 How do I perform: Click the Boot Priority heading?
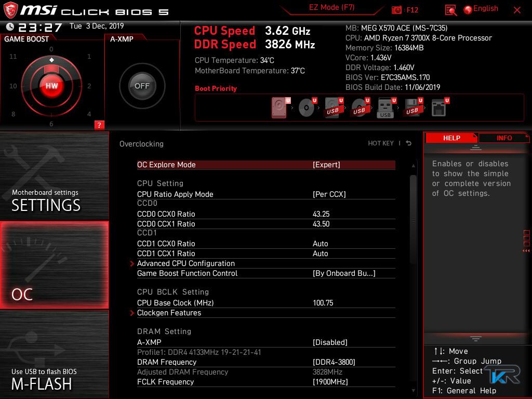pyautogui.click(x=216, y=88)
